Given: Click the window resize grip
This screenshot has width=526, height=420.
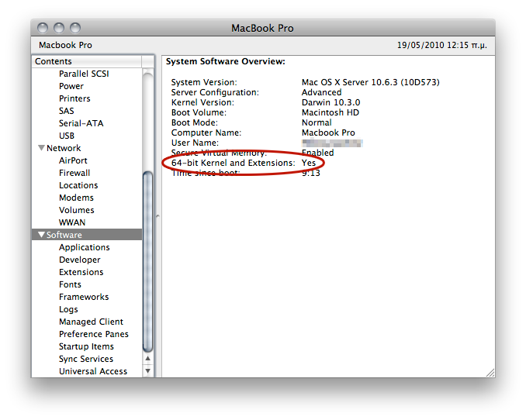Looking at the screenshot, I should click(490, 373).
